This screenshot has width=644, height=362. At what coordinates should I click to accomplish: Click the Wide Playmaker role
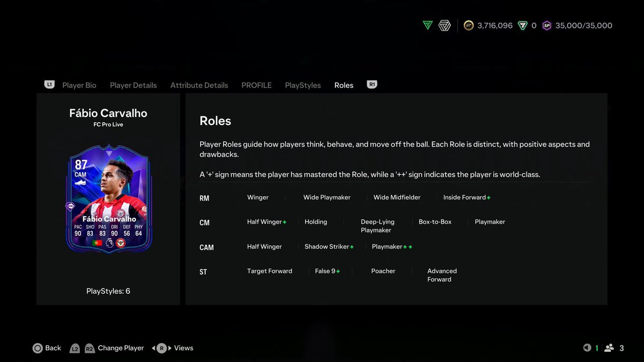pos(327,197)
